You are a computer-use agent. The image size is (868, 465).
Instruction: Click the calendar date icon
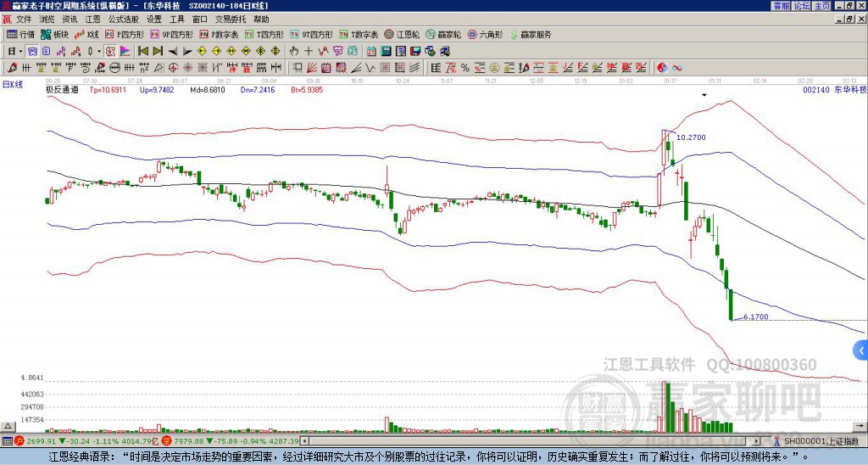(x=371, y=52)
